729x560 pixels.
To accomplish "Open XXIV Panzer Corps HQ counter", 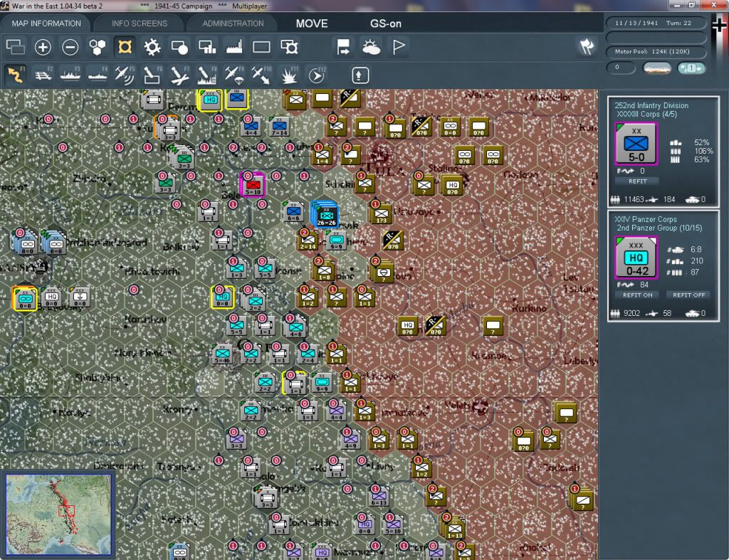I will (x=636, y=258).
